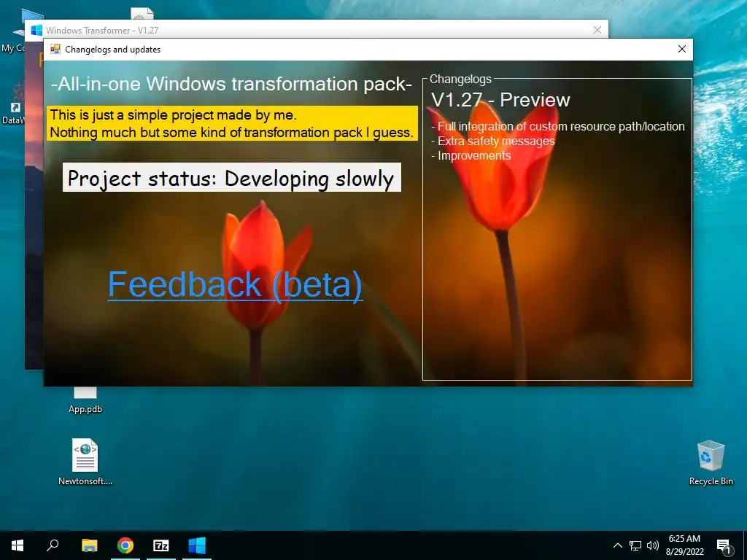747x560 pixels.
Task: Select Windows Transformer app on taskbar
Action: tap(197, 545)
